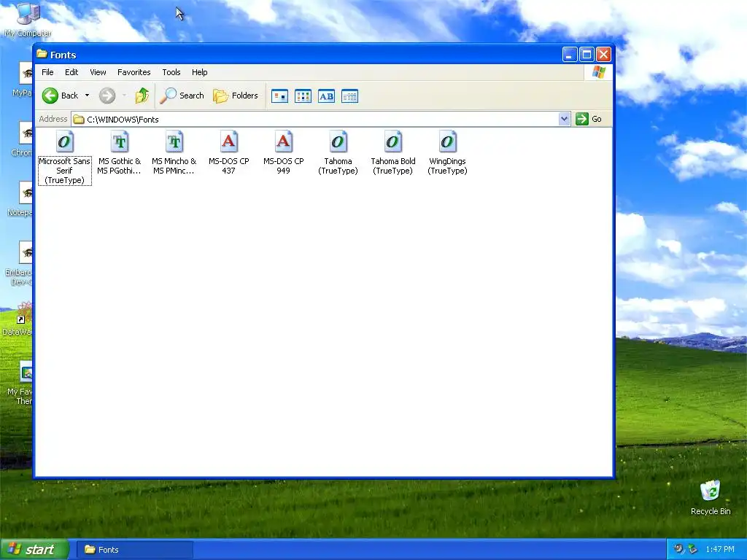The height and width of the screenshot is (560, 747).
Task: Select the MS-DOS CP 949 font icon
Action: point(284,141)
